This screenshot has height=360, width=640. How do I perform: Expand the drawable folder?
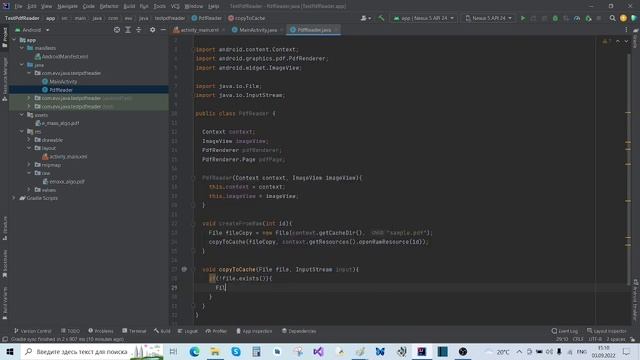pyautogui.click(x=29, y=140)
